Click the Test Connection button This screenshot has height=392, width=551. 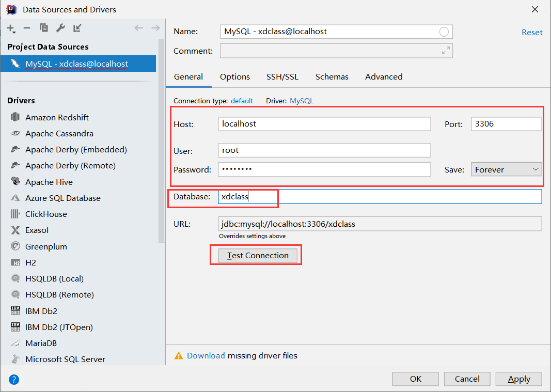(x=258, y=256)
